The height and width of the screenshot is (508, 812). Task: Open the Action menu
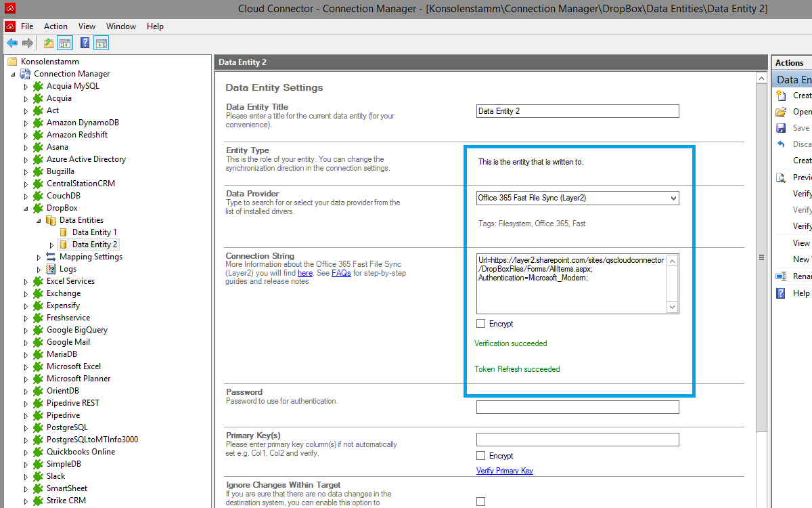(x=55, y=26)
